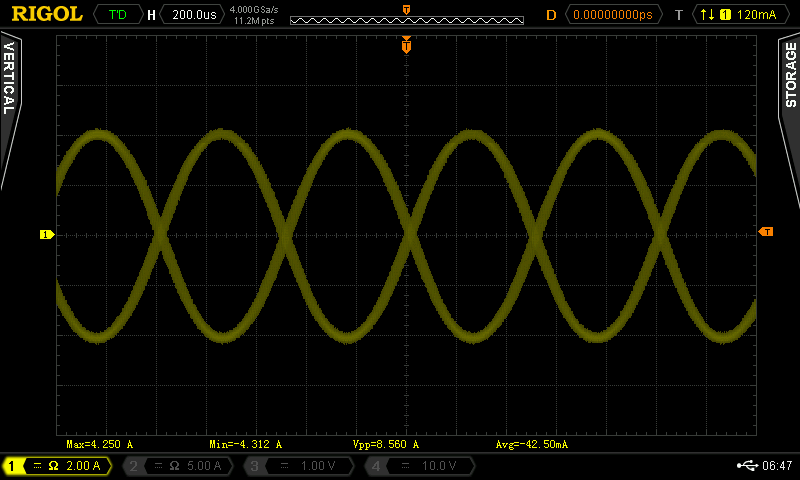
Task: Click the channel 3 DC coupling icon
Action: (285, 466)
